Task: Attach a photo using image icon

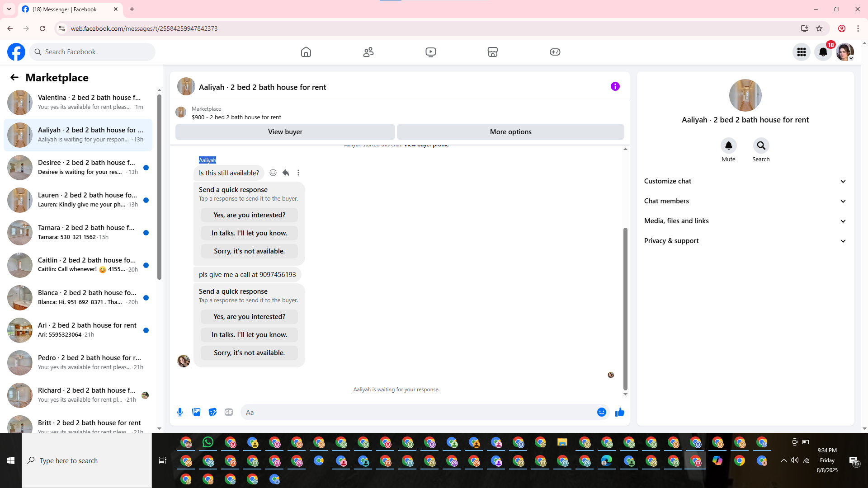Action: point(196,412)
